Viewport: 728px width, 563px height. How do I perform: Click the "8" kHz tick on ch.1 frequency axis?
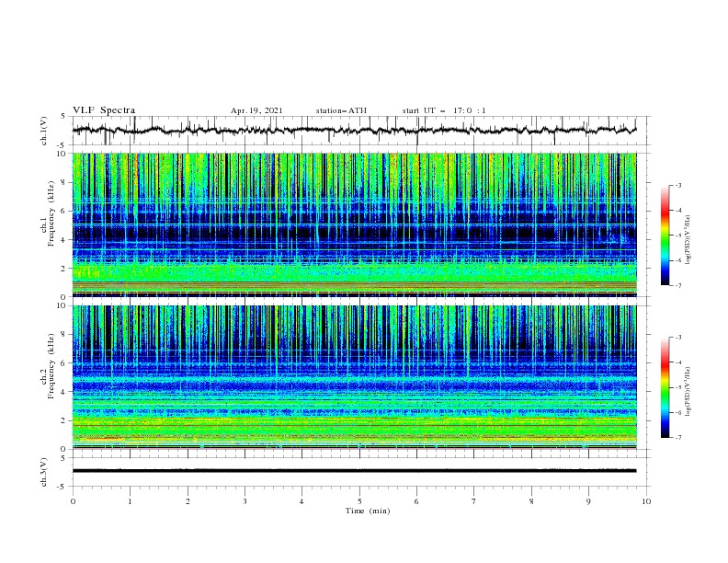coord(64,182)
